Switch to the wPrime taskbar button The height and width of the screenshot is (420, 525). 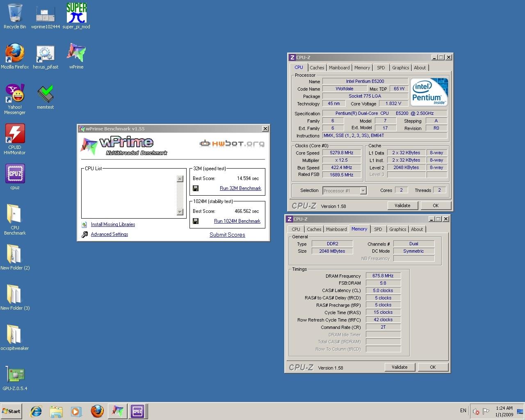pyautogui.click(x=117, y=411)
